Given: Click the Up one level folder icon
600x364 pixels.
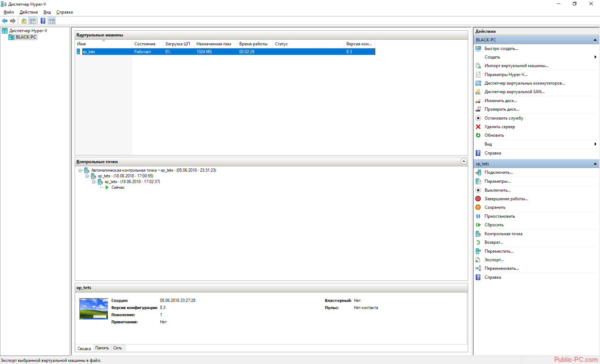Looking at the screenshot, I should pyautogui.click(x=24, y=21).
